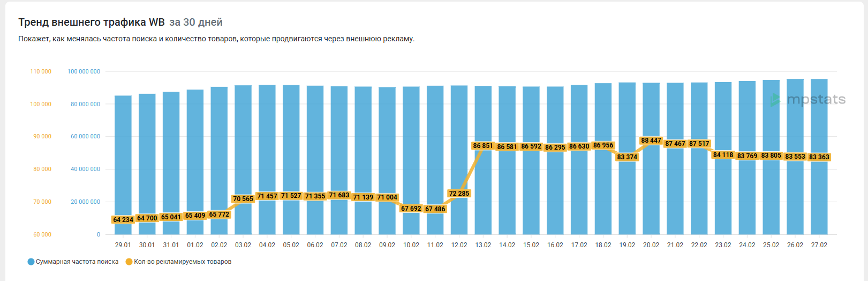Click the 27.02 date on the x-axis

pyautogui.click(x=819, y=245)
